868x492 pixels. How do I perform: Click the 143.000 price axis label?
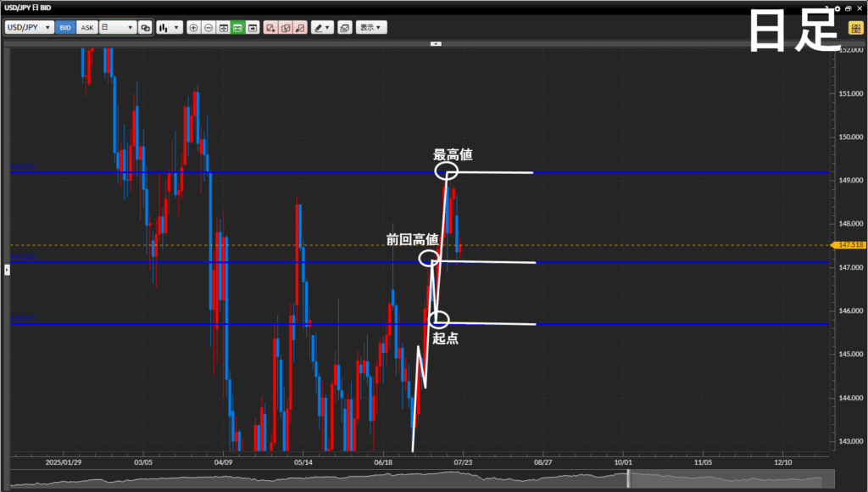tap(851, 442)
